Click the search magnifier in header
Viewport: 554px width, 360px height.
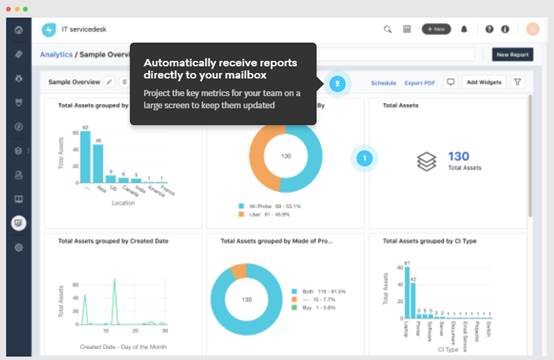[x=388, y=29]
